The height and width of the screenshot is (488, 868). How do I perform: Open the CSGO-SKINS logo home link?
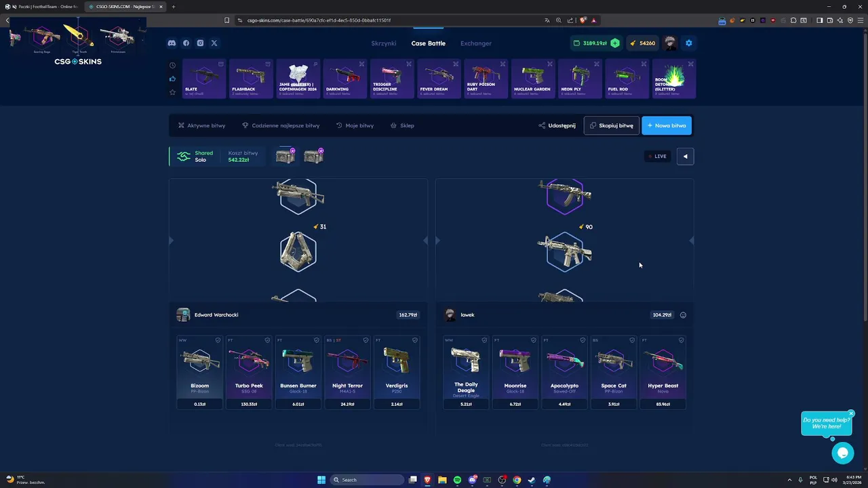pos(78,62)
